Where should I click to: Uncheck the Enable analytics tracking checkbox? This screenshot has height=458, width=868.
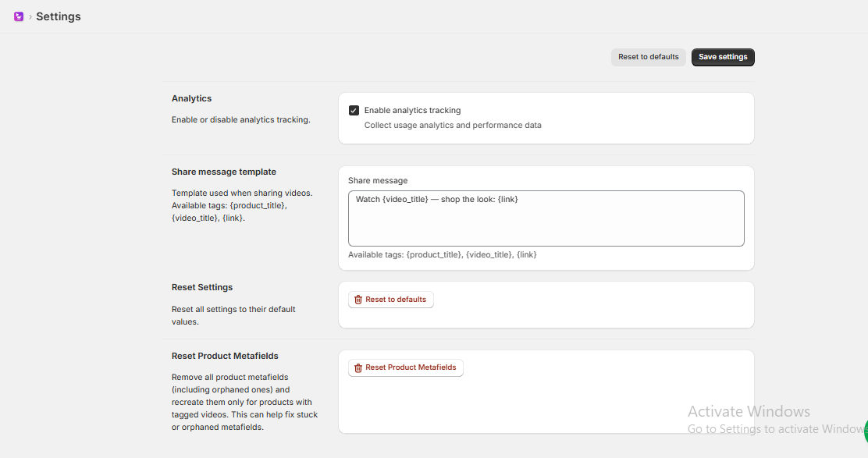click(x=354, y=111)
